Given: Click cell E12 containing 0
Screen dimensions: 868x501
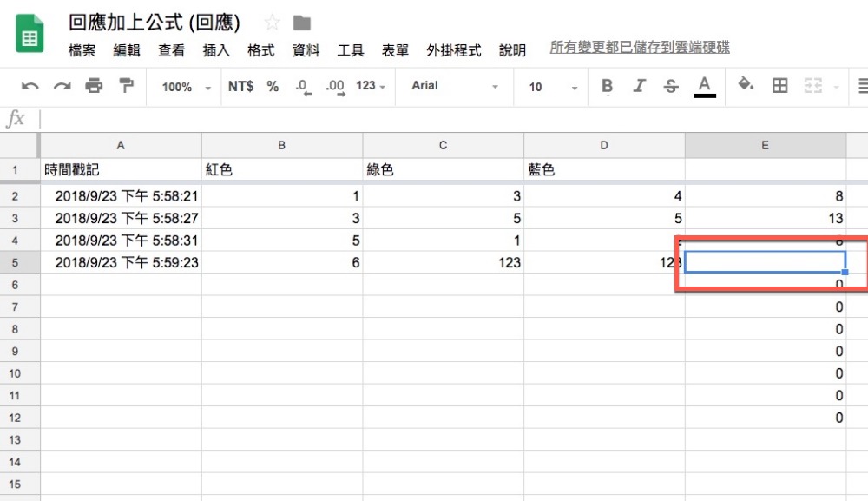Looking at the screenshot, I should click(765, 418).
